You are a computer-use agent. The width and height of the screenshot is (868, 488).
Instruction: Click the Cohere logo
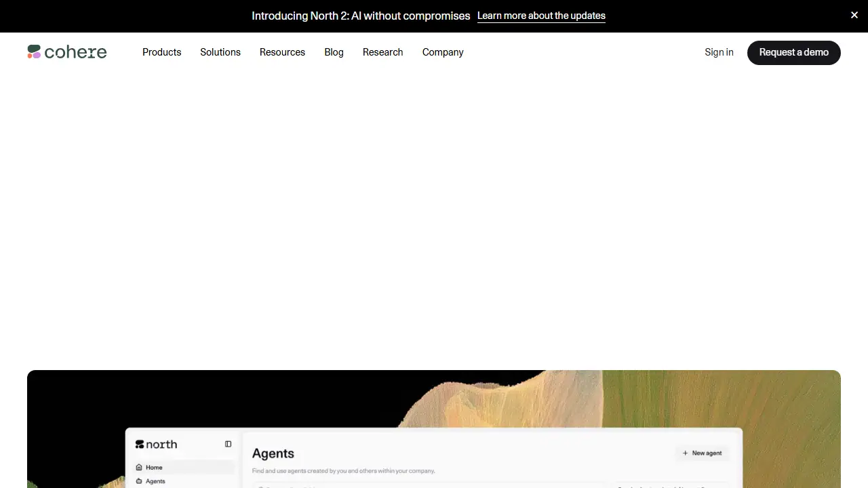67,52
